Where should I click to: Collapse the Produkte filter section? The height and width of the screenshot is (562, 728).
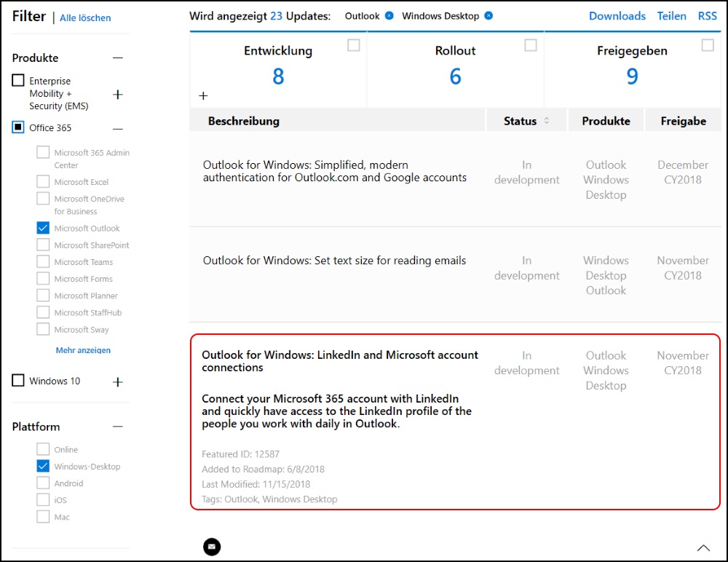[x=118, y=58]
